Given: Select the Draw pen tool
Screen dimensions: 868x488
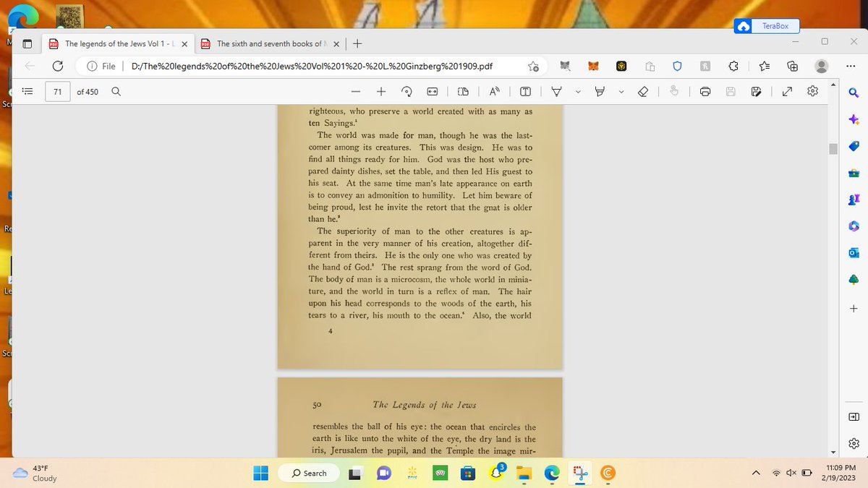Looking at the screenshot, I should pyautogui.click(x=557, y=92).
